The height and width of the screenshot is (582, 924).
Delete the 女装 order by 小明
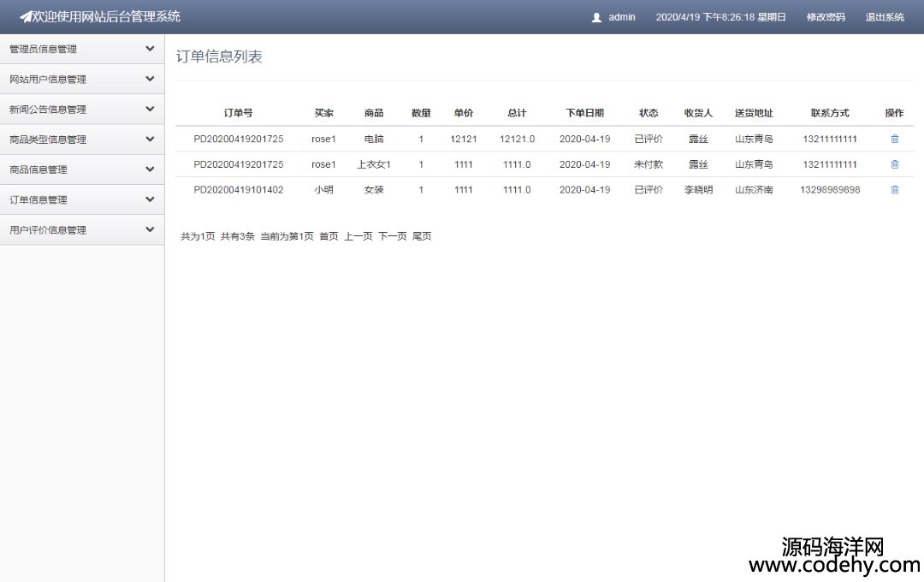click(x=895, y=190)
